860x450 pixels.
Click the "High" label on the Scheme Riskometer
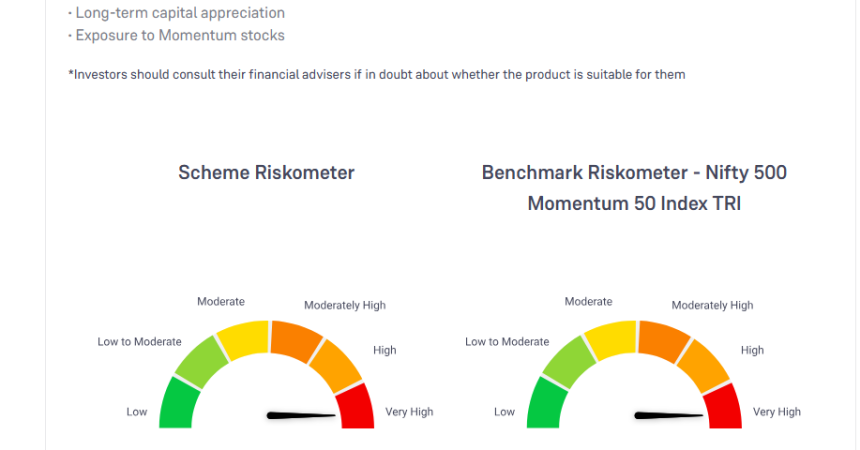point(385,350)
